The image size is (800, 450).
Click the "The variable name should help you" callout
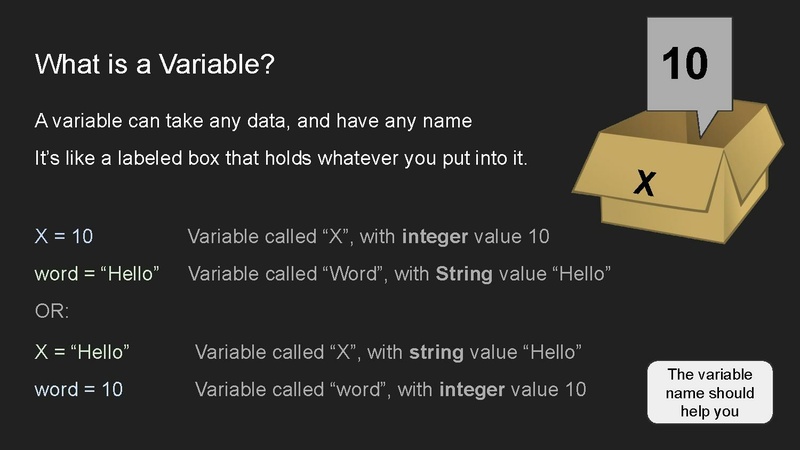coord(710,392)
